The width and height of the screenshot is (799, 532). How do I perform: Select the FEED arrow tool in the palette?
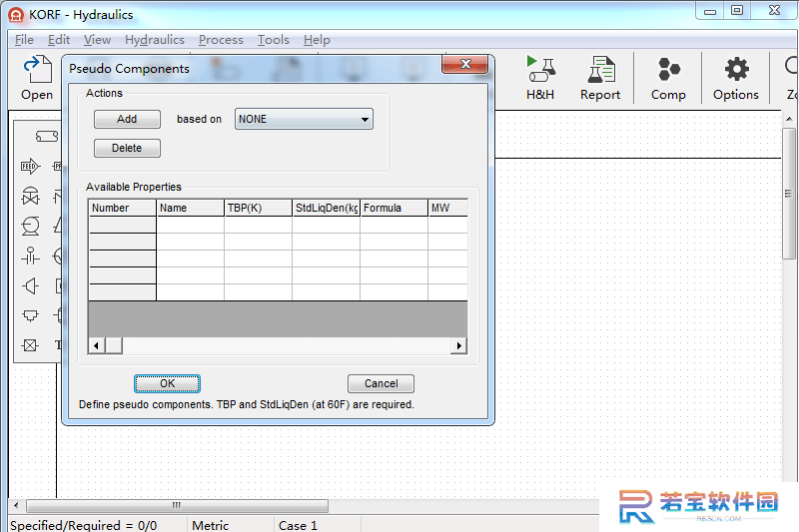[x=30, y=166]
